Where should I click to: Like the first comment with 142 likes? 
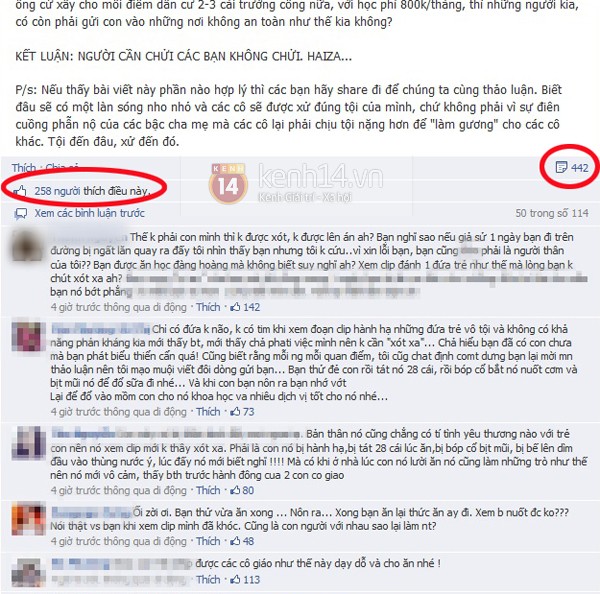[x=208, y=307]
